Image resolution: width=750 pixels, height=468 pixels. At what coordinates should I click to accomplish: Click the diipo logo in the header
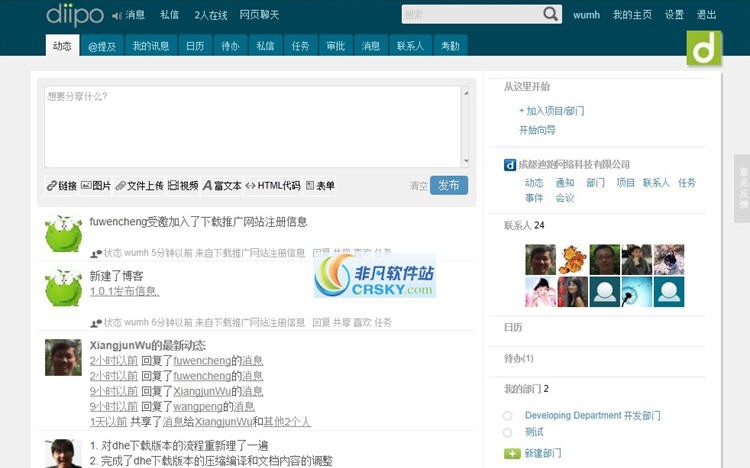[75, 15]
